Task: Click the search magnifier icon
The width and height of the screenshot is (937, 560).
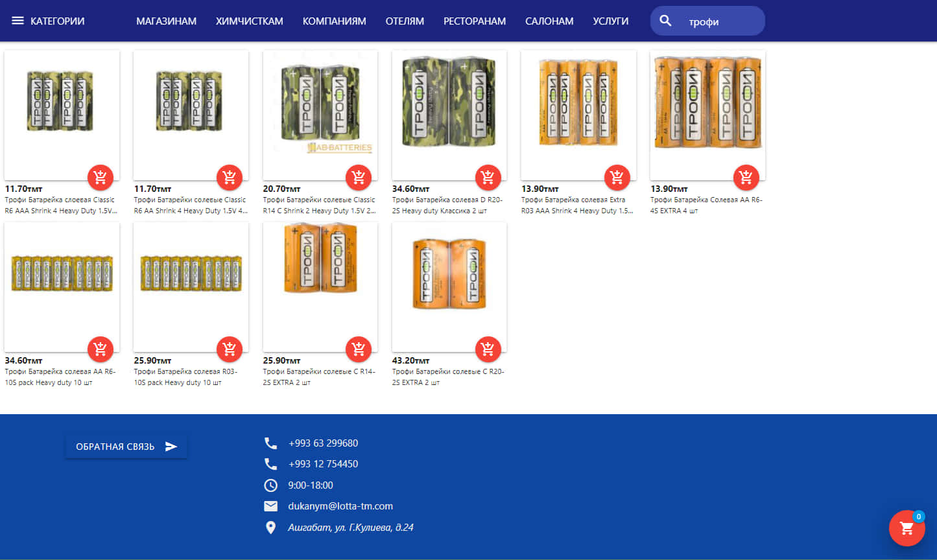Action: (665, 21)
